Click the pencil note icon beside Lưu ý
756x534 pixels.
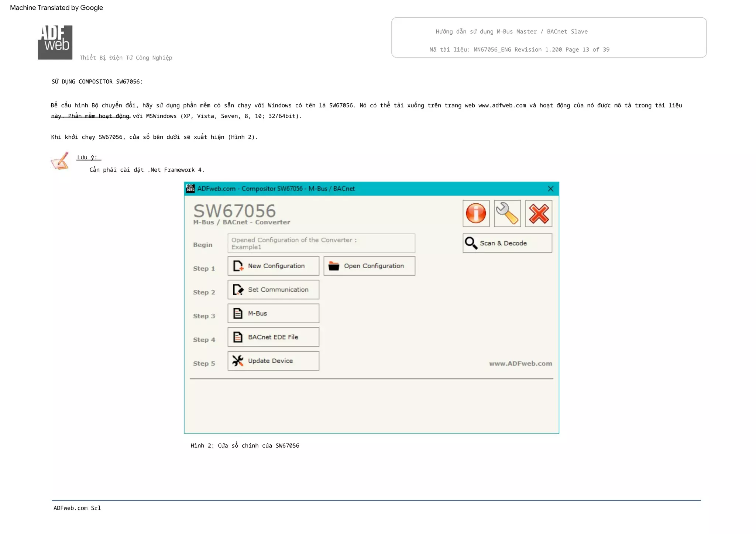pos(60,161)
